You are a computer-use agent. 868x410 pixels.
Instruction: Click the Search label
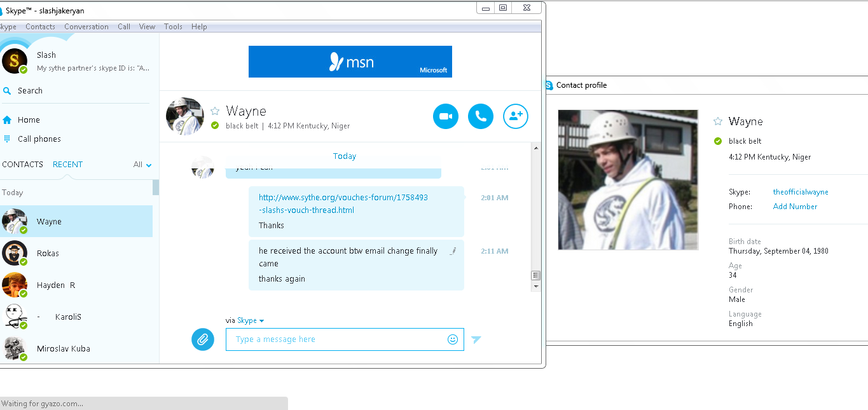coord(30,91)
